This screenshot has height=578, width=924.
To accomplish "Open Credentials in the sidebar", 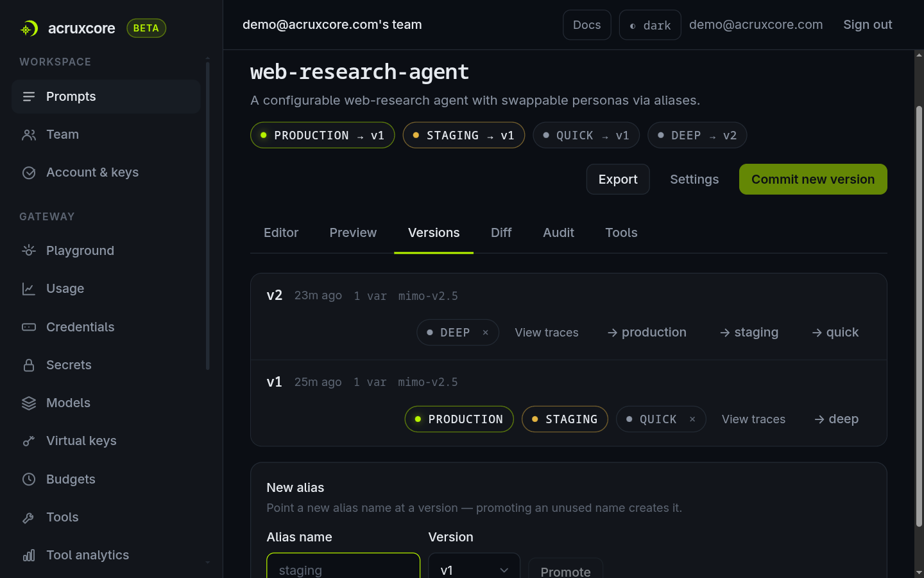I will click(x=106, y=327).
